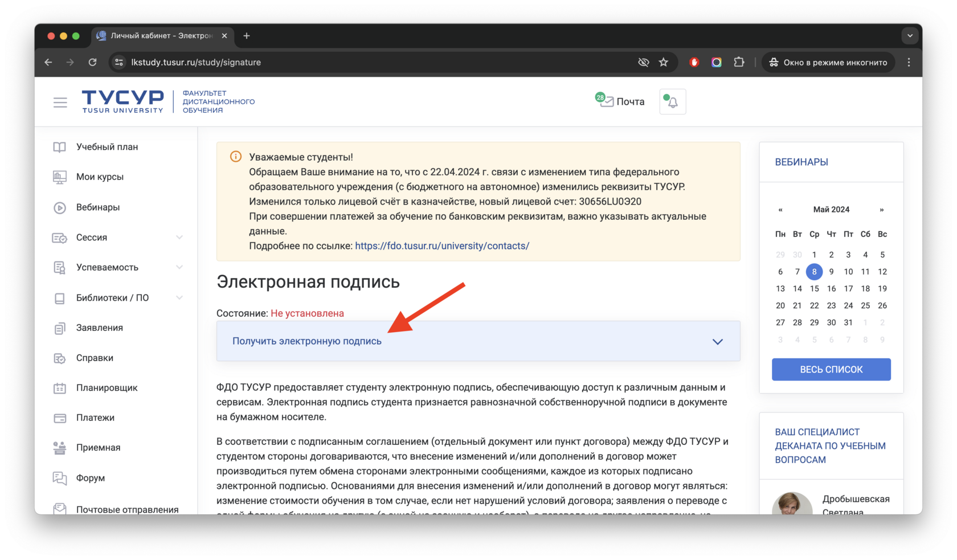Open the Chrome three-dot menu
The width and height of the screenshot is (957, 560).
[x=909, y=63]
